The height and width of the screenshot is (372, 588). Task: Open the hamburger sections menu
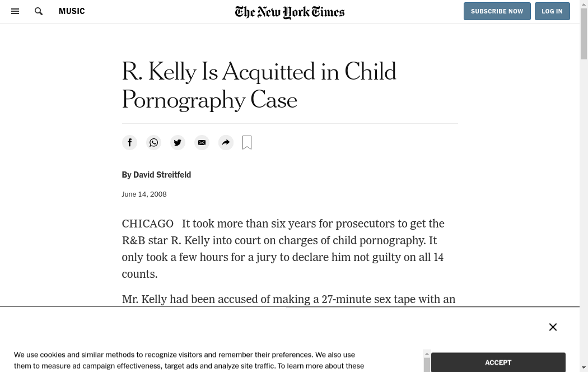tap(15, 11)
